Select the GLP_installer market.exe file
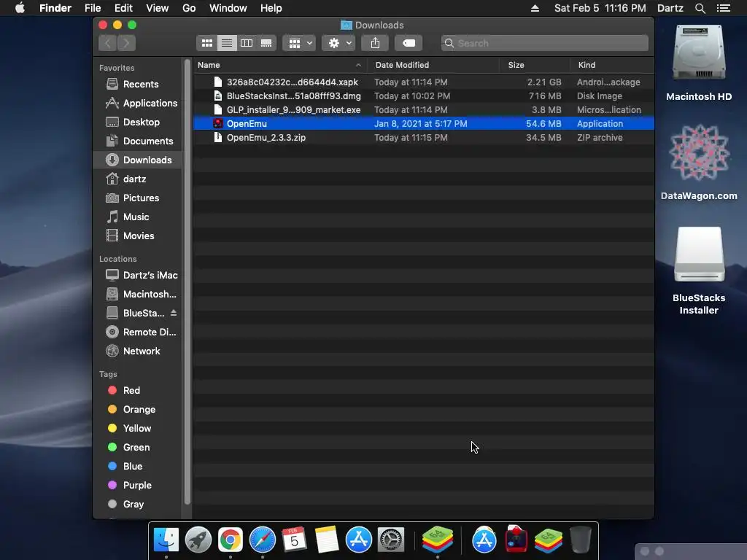Screen dimensions: 747x560 pos(424,110)
